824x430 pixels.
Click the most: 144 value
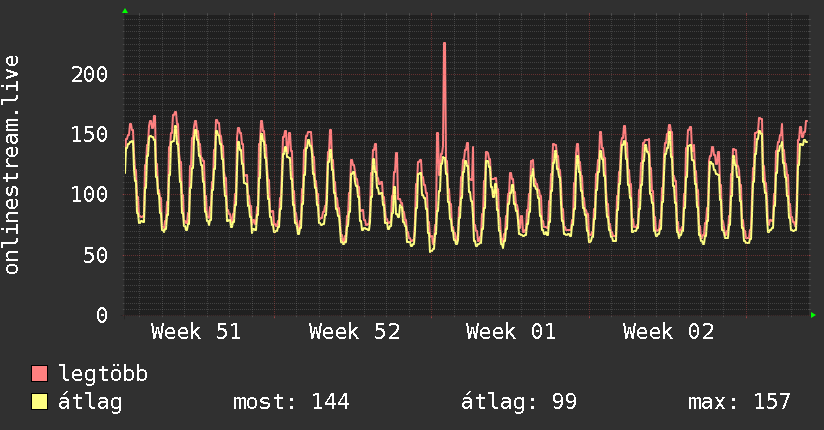click(x=291, y=402)
